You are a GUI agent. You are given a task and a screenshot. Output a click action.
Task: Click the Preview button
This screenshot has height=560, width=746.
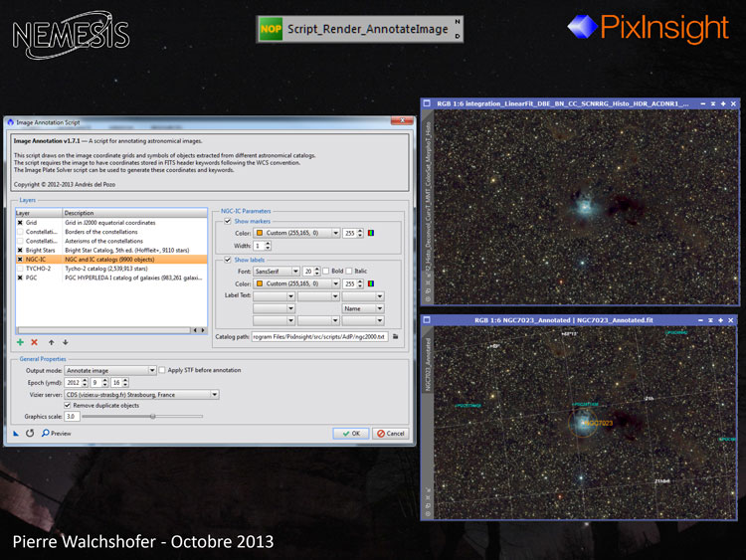coord(56,434)
